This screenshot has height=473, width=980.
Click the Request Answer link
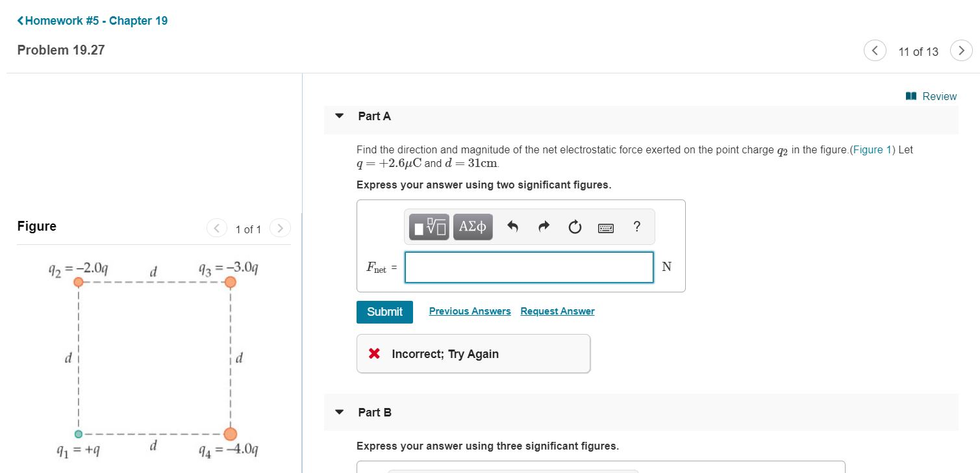click(x=557, y=311)
